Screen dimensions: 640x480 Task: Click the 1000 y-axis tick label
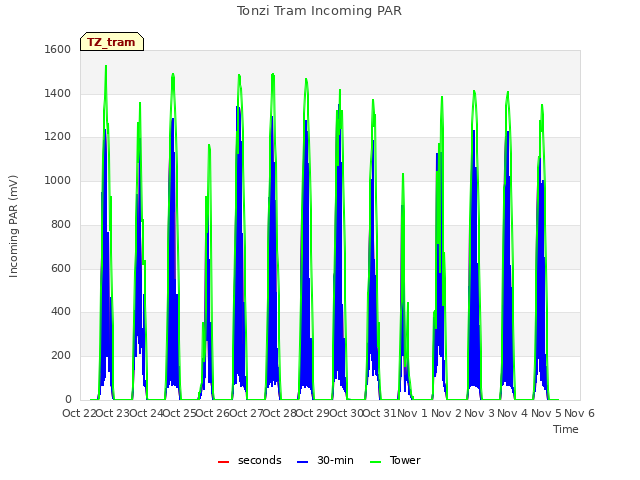pos(58,180)
